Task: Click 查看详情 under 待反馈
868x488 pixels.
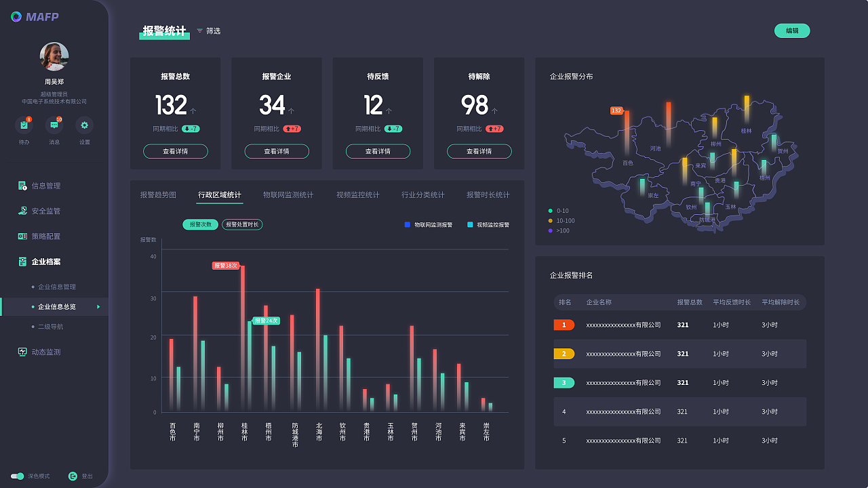Action: tap(378, 151)
